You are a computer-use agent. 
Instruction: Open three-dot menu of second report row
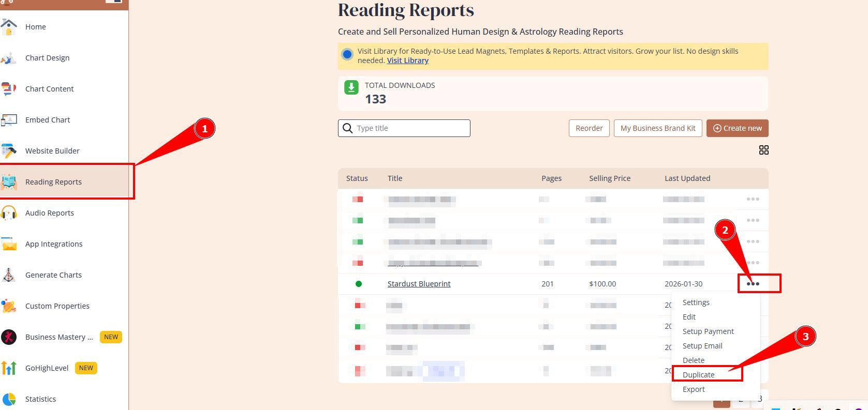(753, 220)
